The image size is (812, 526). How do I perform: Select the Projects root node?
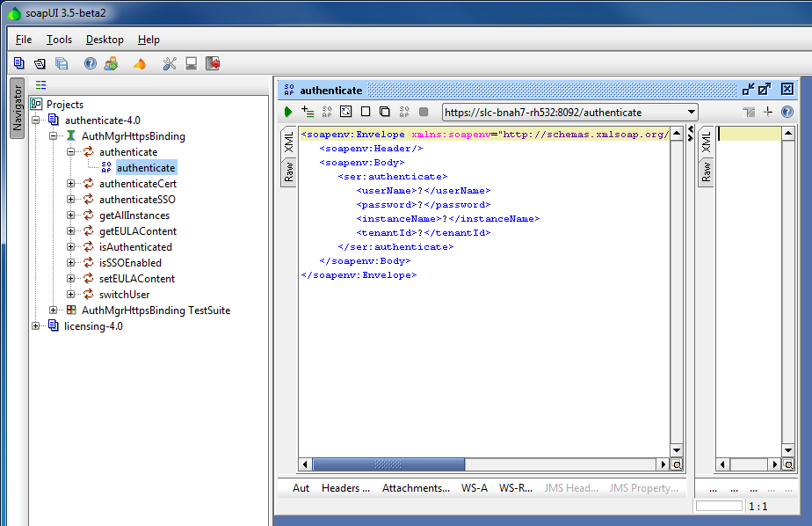(65, 105)
